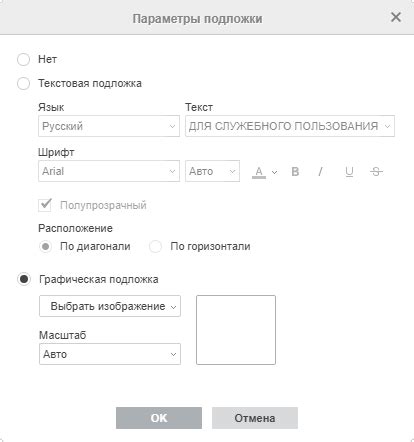Select the Нет radio option
This screenshot has width=414, height=442.
pos(23,60)
